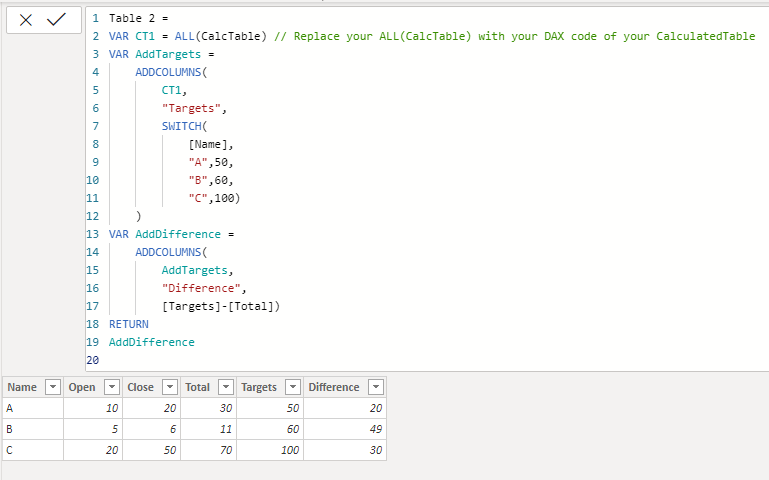Click the Total value 70 in row C
Viewport: 769px width, 480px height.
pos(208,450)
